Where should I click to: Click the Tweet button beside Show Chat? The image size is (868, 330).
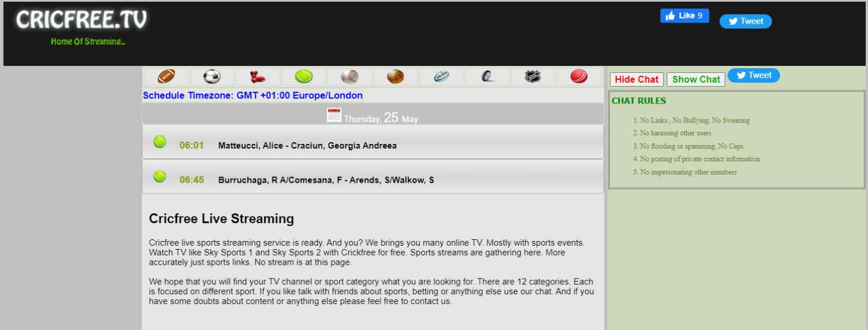753,75
